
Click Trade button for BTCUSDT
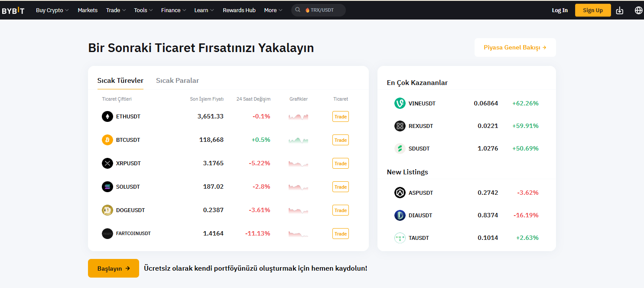point(341,140)
